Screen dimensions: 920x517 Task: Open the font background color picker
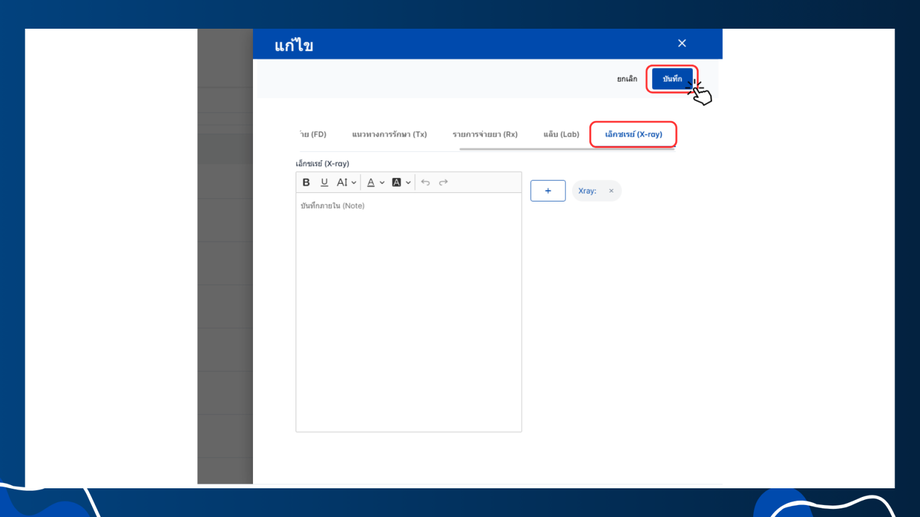[401, 183]
